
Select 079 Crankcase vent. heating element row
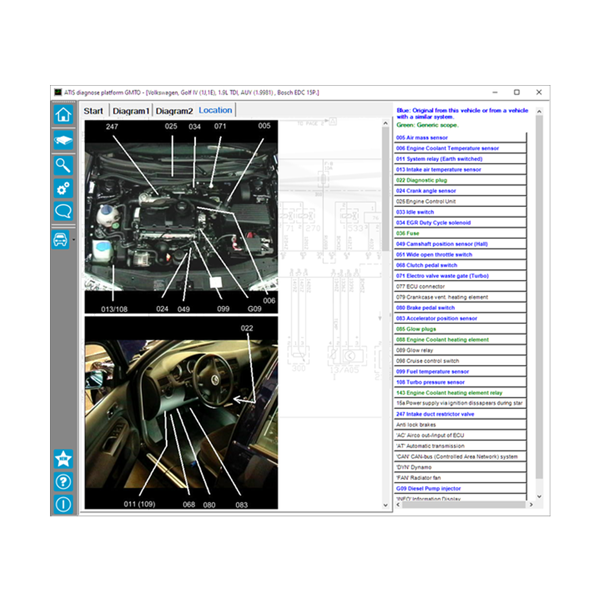460,297
